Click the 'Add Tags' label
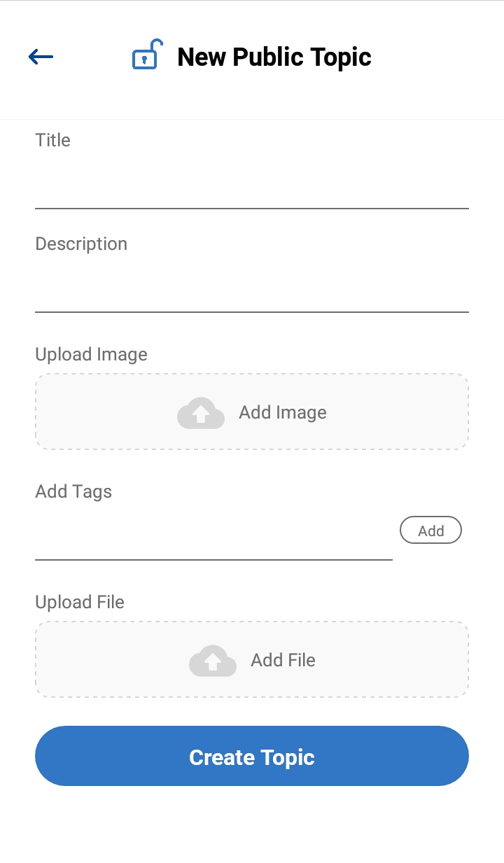Image resolution: width=504 pixels, height=863 pixels. pyautogui.click(x=73, y=491)
